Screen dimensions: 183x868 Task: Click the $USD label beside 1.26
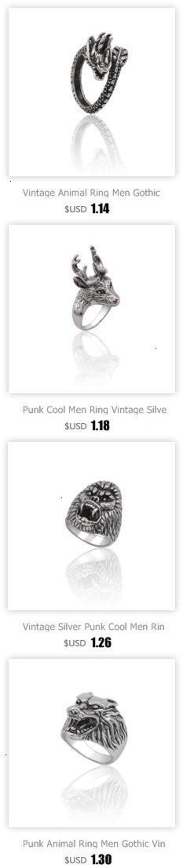point(75,643)
